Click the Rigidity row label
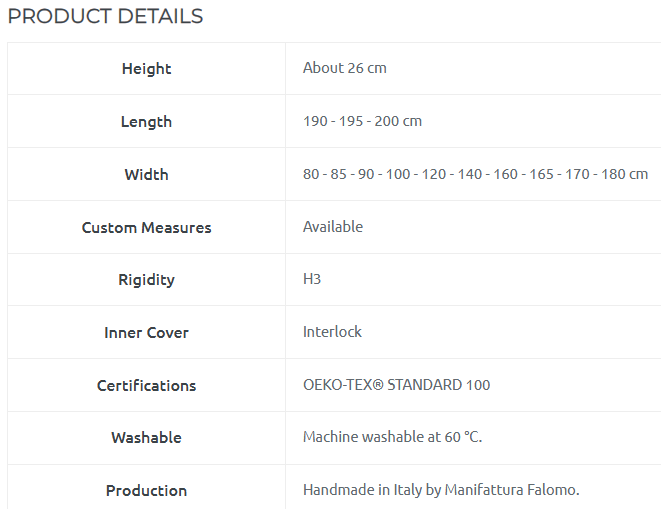 click(x=146, y=280)
